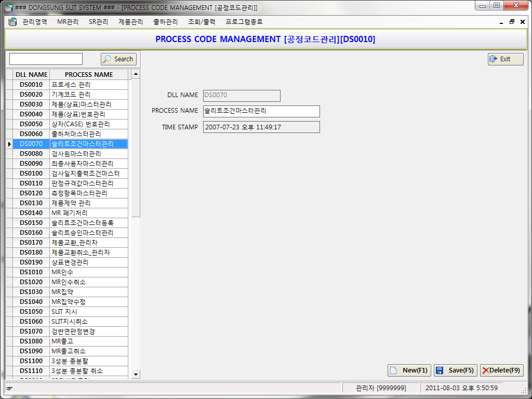Click the Exit button

pyautogui.click(x=506, y=59)
